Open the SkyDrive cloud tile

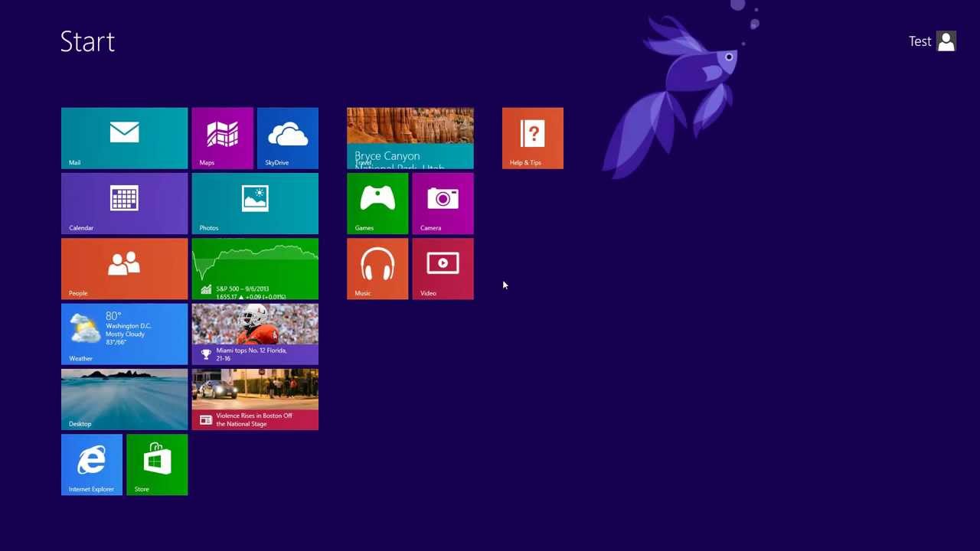coord(288,139)
